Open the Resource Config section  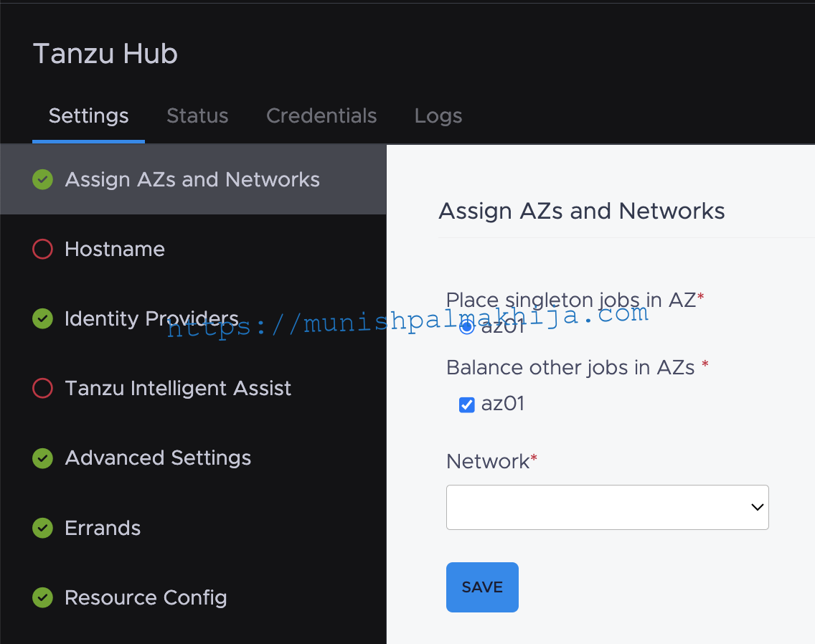193,597
